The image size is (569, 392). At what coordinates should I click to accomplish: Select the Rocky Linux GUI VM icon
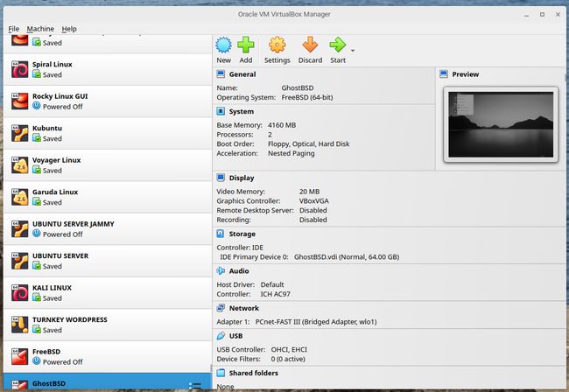19,101
